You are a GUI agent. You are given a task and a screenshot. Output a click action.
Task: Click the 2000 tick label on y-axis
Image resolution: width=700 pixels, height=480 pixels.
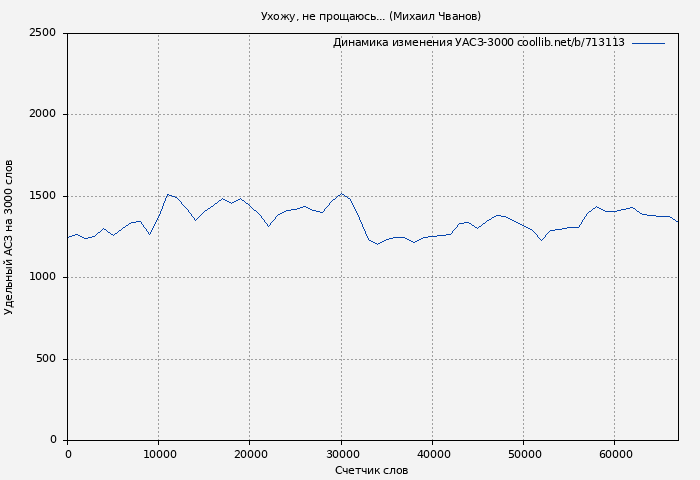pos(42,115)
